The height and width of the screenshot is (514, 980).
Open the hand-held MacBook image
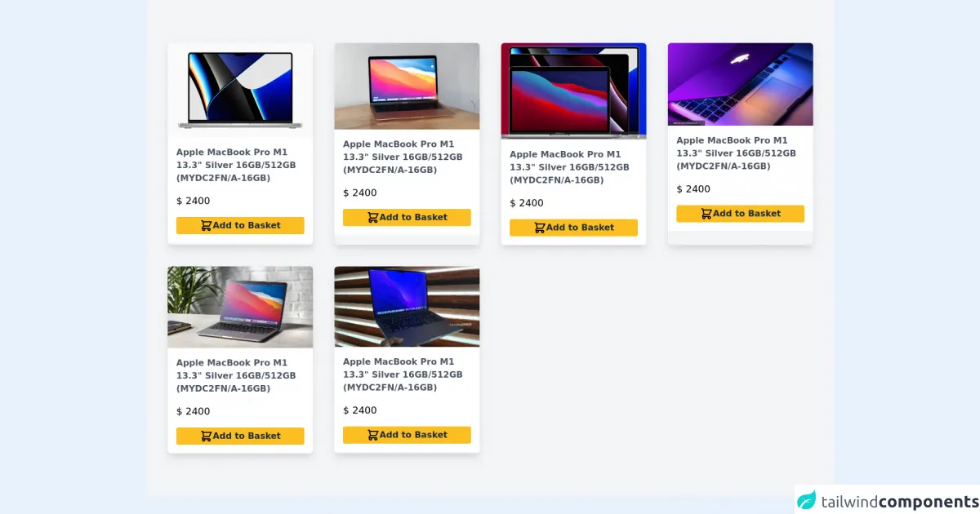tap(407, 307)
